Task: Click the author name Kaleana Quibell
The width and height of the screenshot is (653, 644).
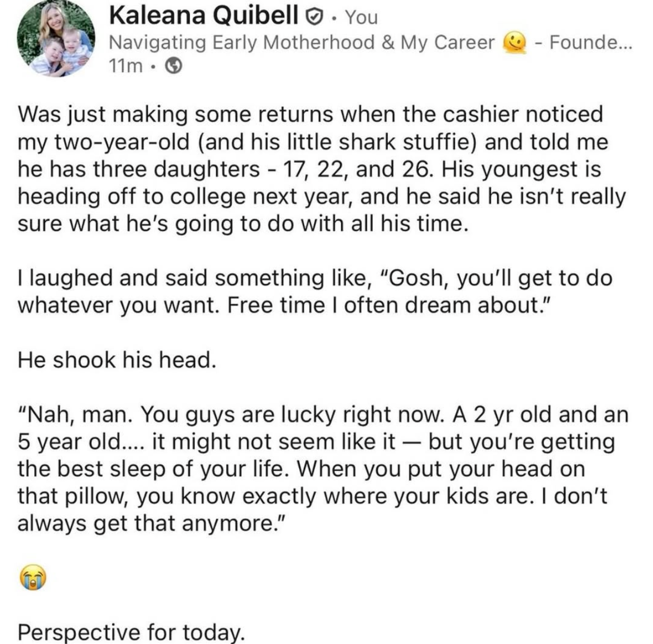Action: tap(204, 16)
